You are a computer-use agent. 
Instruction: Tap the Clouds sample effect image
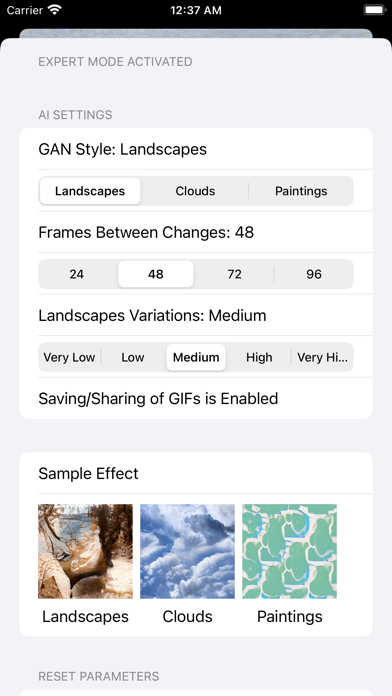pos(187,551)
